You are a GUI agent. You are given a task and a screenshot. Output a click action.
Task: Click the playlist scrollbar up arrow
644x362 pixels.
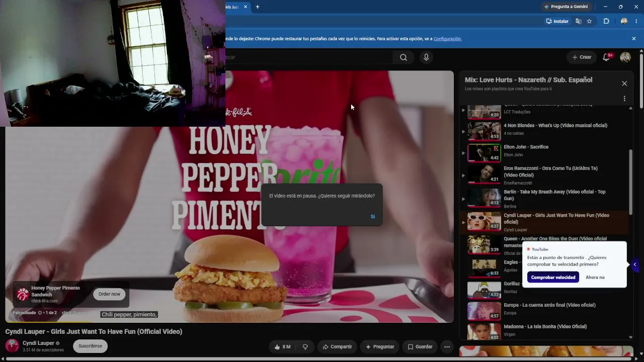click(x=630, y=108)
